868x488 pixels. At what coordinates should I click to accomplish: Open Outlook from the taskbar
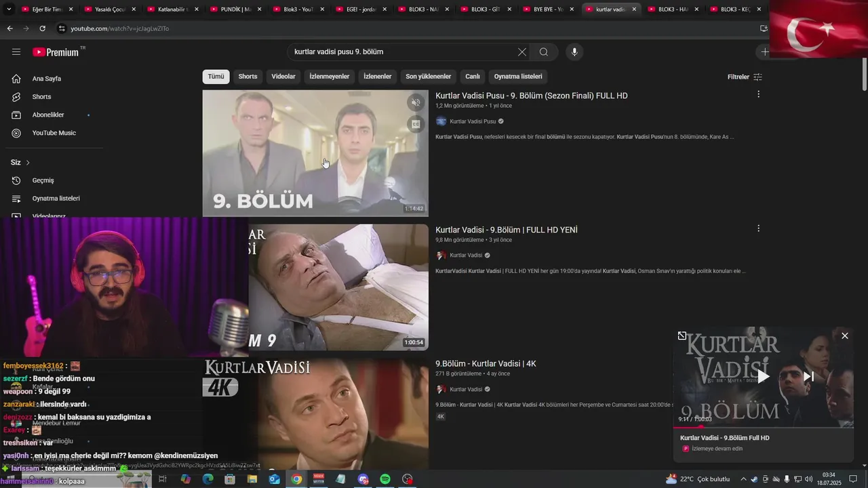[x=274, y=479]
